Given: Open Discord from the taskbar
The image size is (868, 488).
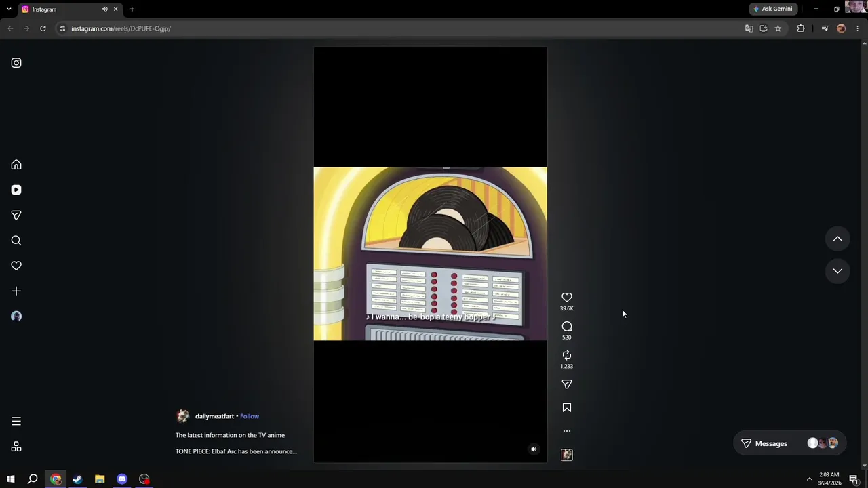Looking at the screenshot, I should pyautogui.click(x=122, y=479).
